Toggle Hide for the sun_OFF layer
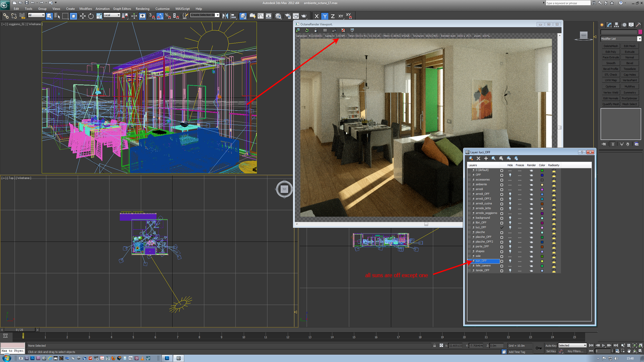 (x=510, y=261)
